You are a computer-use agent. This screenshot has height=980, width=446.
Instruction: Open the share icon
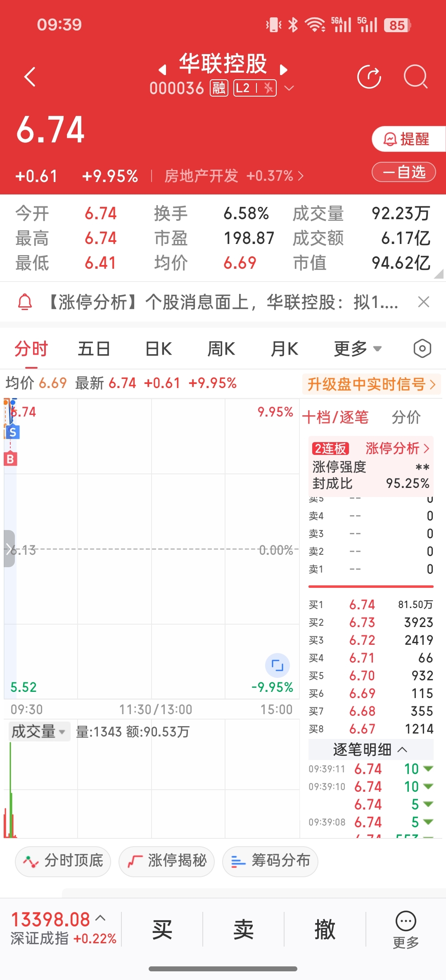pos(369,77)
